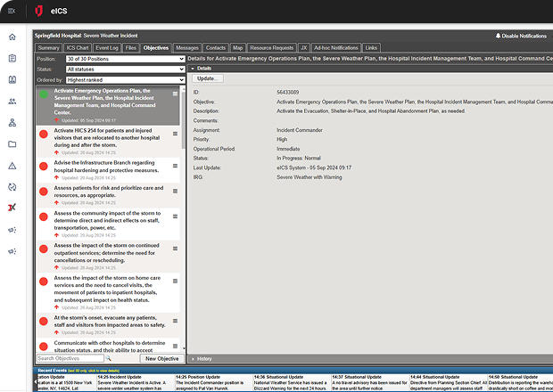Click the clipboard icon in left sidebar
This screenshot has height=392, width=553.
pyautogui.click(x=12, y=58)
